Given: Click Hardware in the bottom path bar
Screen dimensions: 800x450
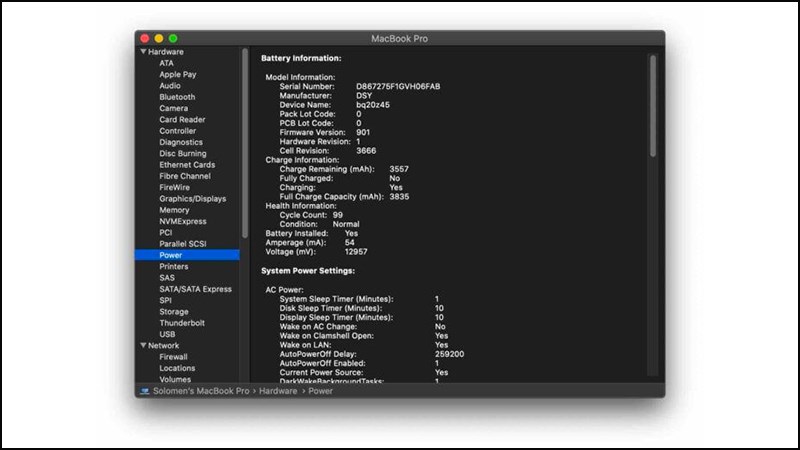Looking at the screenshot, I should point(279,391).
